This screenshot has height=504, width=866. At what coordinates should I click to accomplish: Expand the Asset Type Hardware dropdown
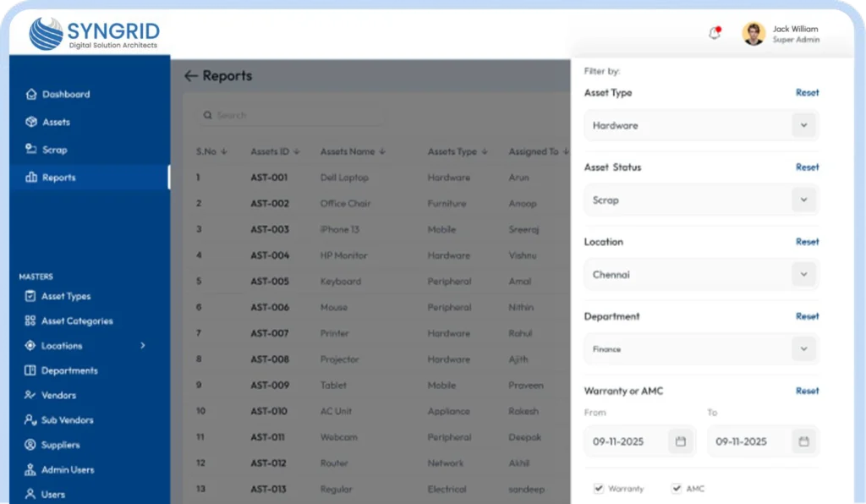pos(803,126)
